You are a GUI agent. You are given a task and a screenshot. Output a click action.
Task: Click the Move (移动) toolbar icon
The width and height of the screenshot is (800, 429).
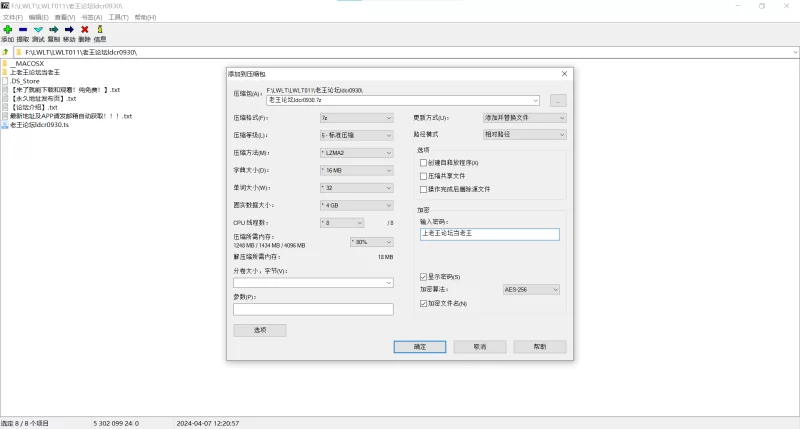(x=69, y=30)
